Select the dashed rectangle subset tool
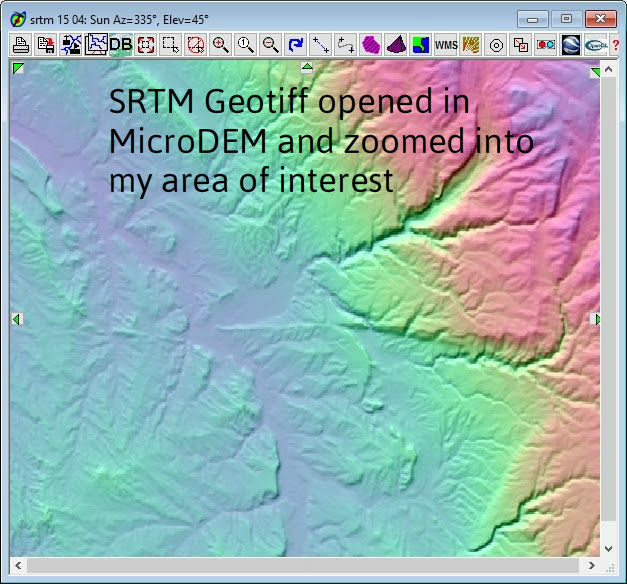Image resolution: width=627 pixels, height=584 pixels. pos(171,45)
